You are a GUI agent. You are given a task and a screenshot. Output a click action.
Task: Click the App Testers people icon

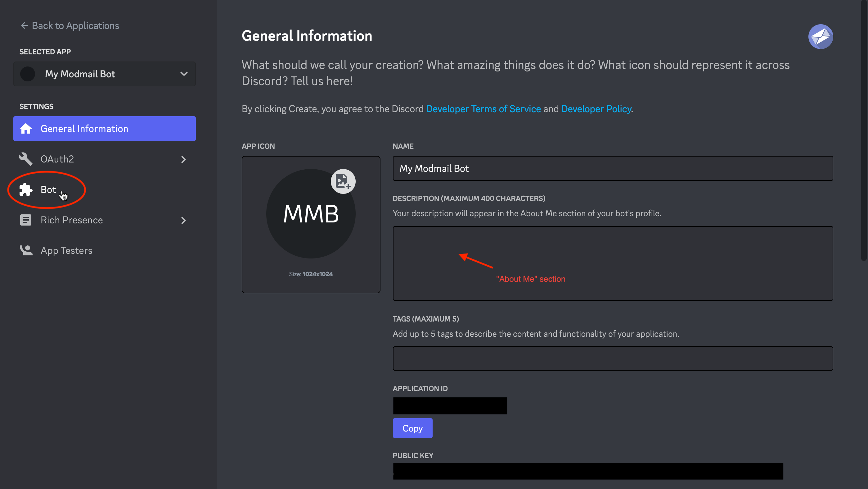26,250
